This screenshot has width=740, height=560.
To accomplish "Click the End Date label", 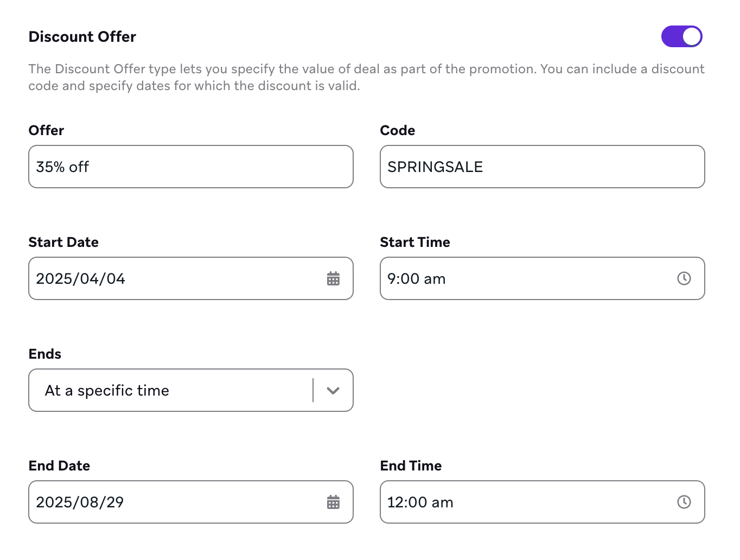I will 59,466.
